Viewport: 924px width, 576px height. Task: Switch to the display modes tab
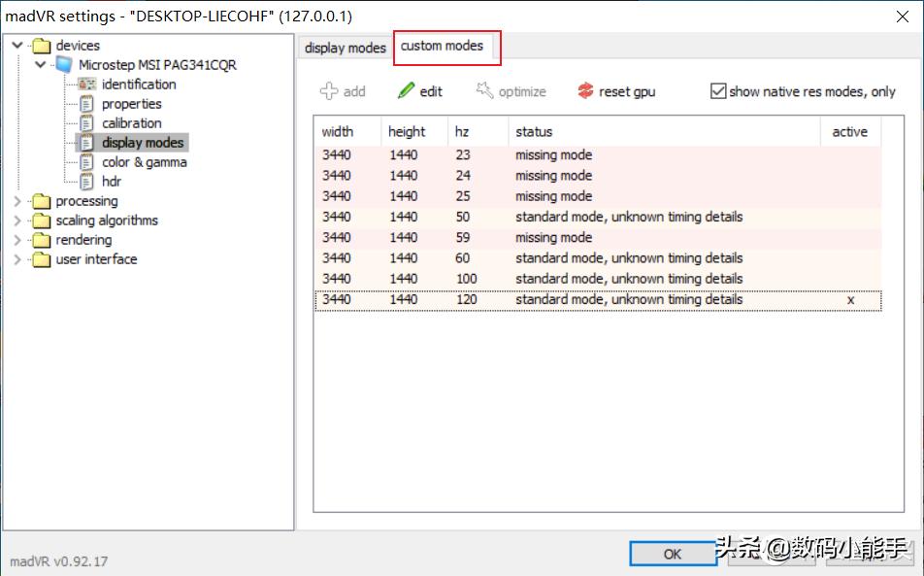(x=345, y=48)
